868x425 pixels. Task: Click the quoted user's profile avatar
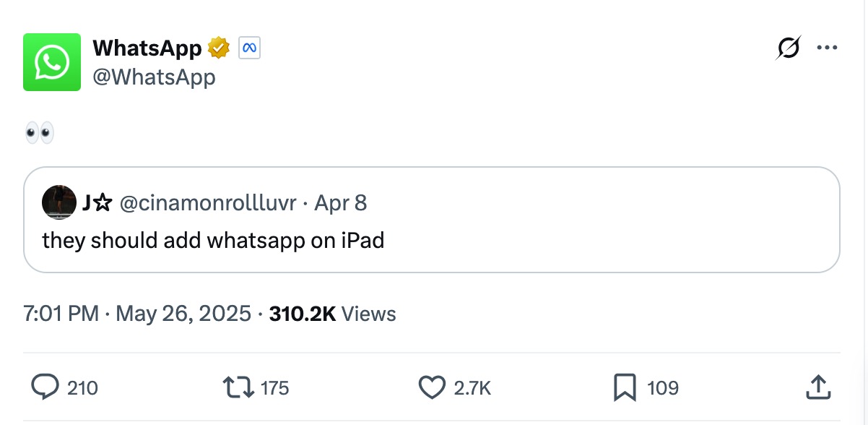pos(58,202)
